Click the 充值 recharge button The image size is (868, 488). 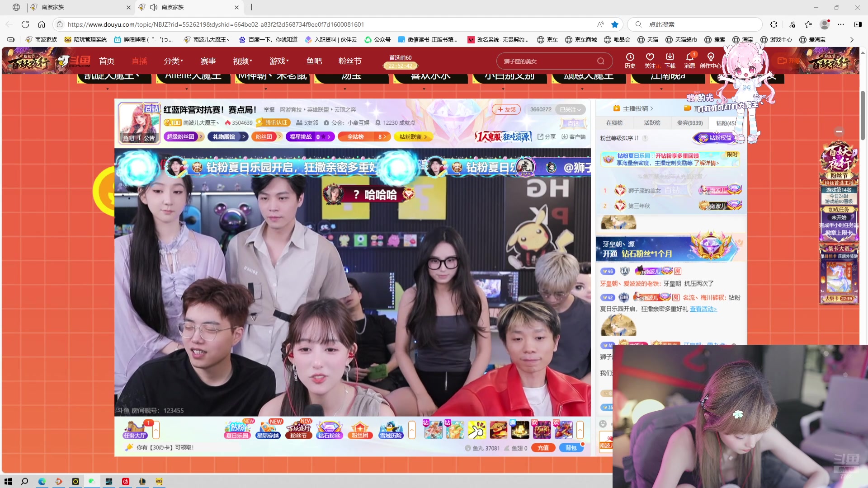pyautogui.click(x=543, y=448)
